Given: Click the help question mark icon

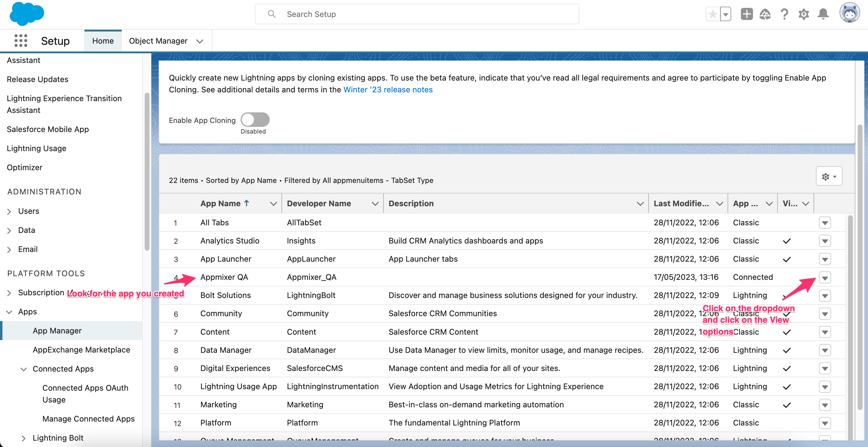Looking at the screenshot, I should 784,14.
